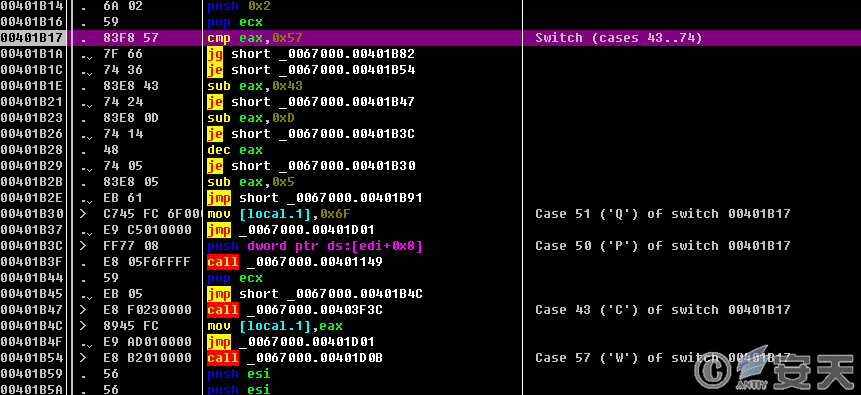This screenshot has width=861, height=395.
Task: Select address 00401B23 in the address column
Action: tap(32, 118)
